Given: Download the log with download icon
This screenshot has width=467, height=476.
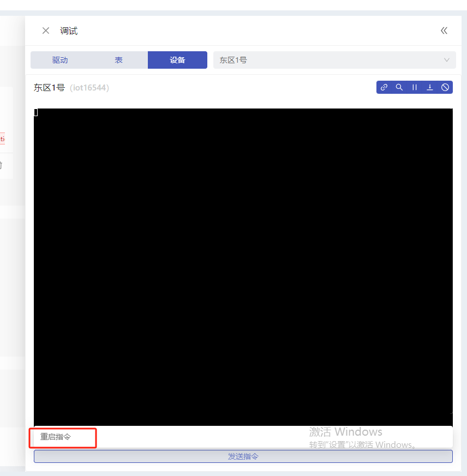Looking at the screenshot, I should 429,87.
